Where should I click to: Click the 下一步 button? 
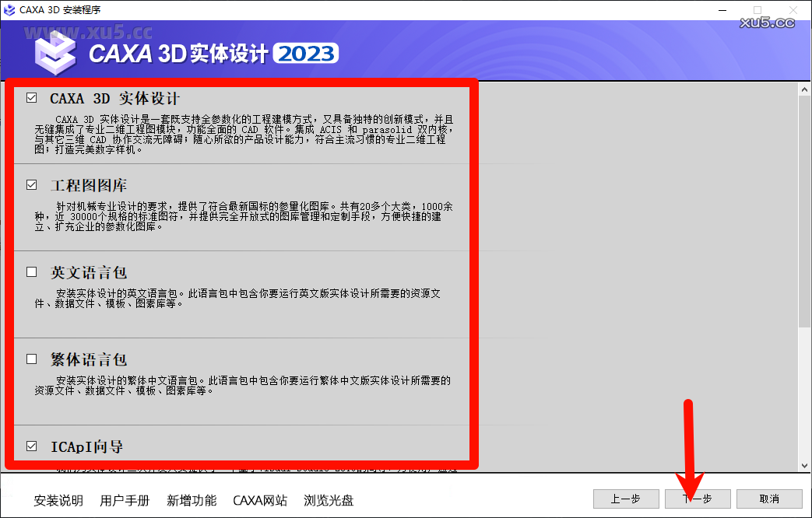click(x=697, y=499)
